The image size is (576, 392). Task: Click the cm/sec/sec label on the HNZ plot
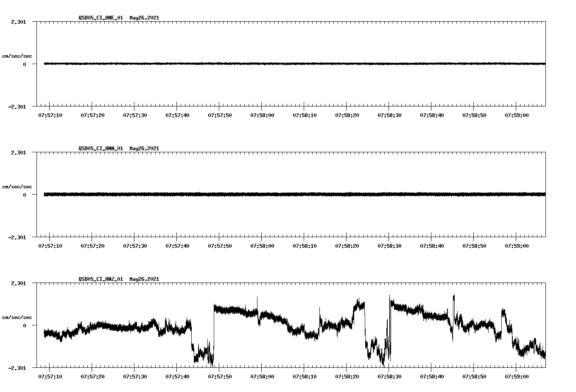click(x=18, y=316)
